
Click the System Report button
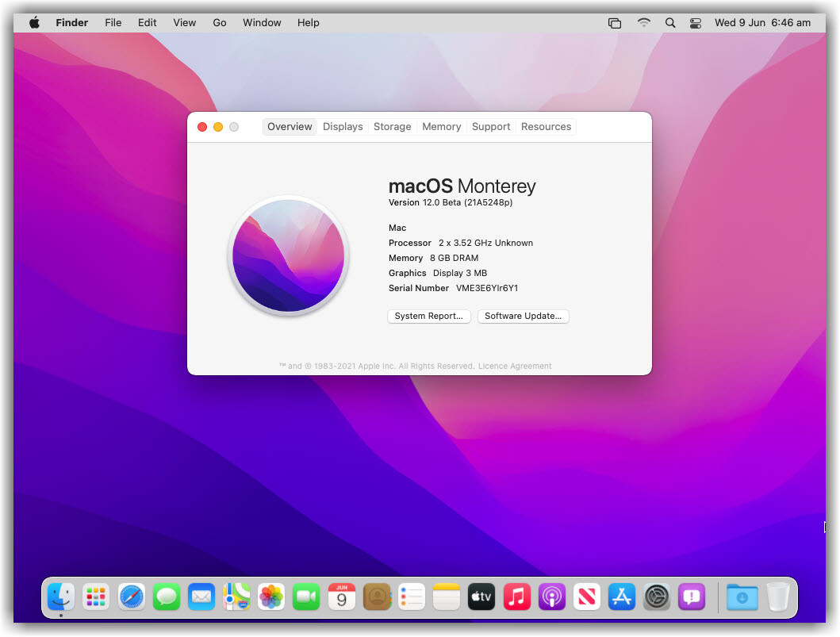tap(428, 316)
